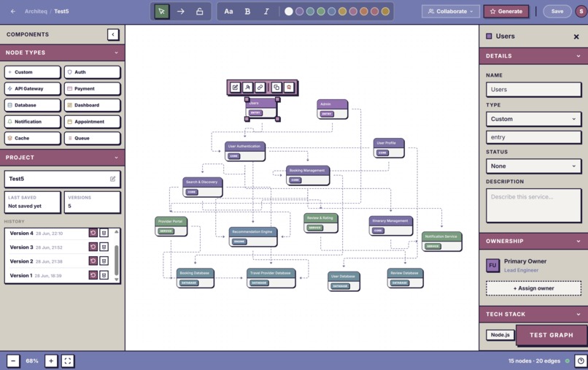Select the Admin node
The height and width of the screenshot is (370, 588).
pos(332,109)
